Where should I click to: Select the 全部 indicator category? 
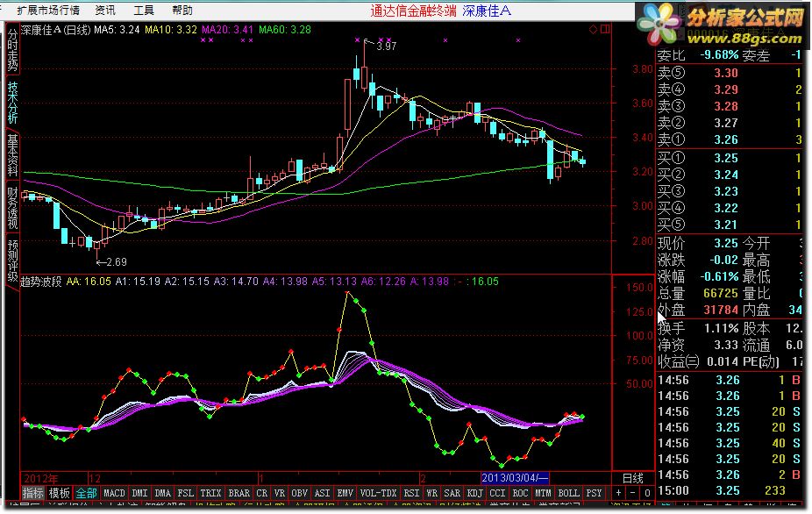(86, 493)
